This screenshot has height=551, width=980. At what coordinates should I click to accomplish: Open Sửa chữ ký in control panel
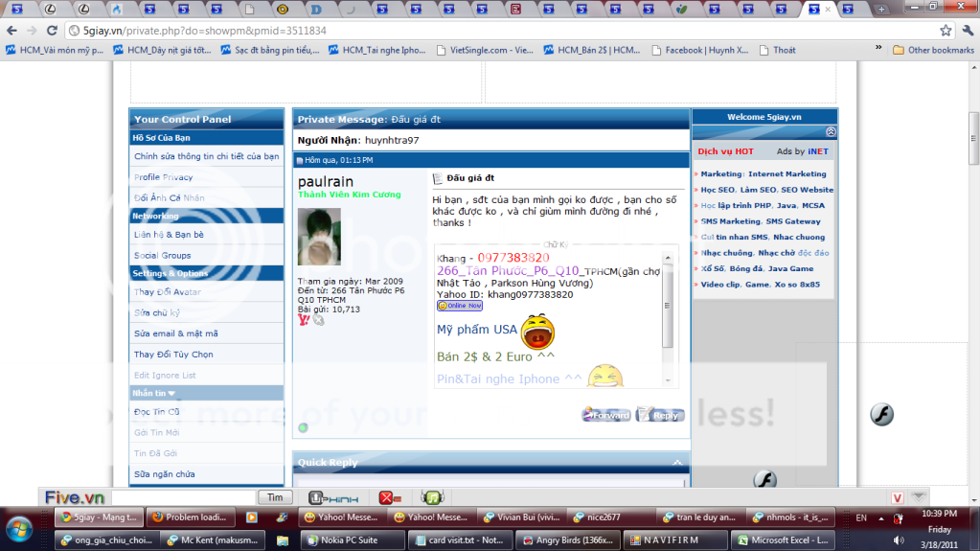[x=157, y=313]
